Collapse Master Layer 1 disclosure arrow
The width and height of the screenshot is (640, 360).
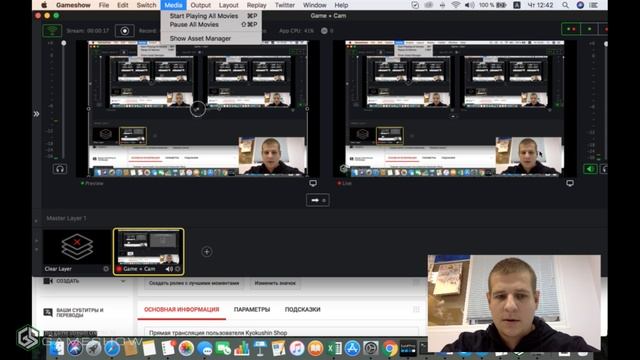[x=36, y=220]
